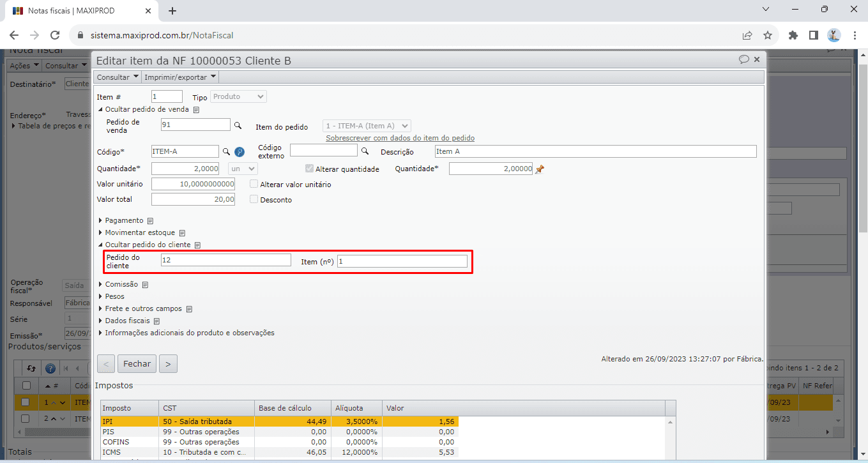This screenshot has height=463, width=868.
Task: Open Chrome three-dot menu
Action: coord(854,35)
